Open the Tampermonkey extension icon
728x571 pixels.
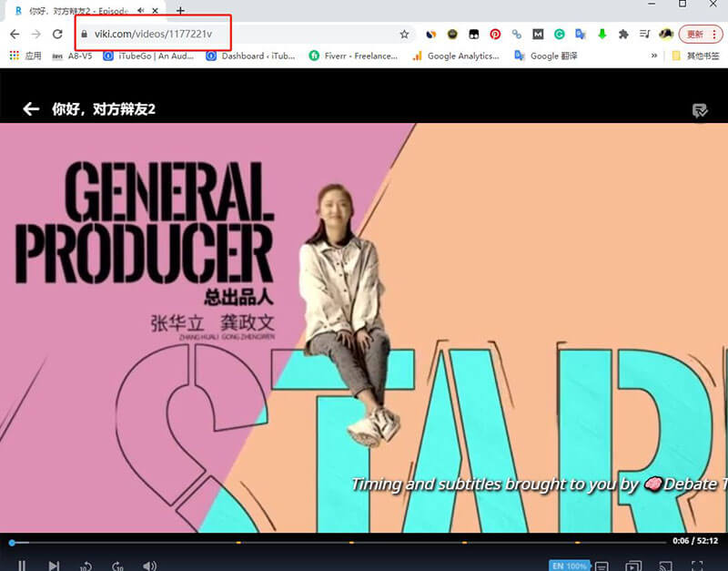473,34
